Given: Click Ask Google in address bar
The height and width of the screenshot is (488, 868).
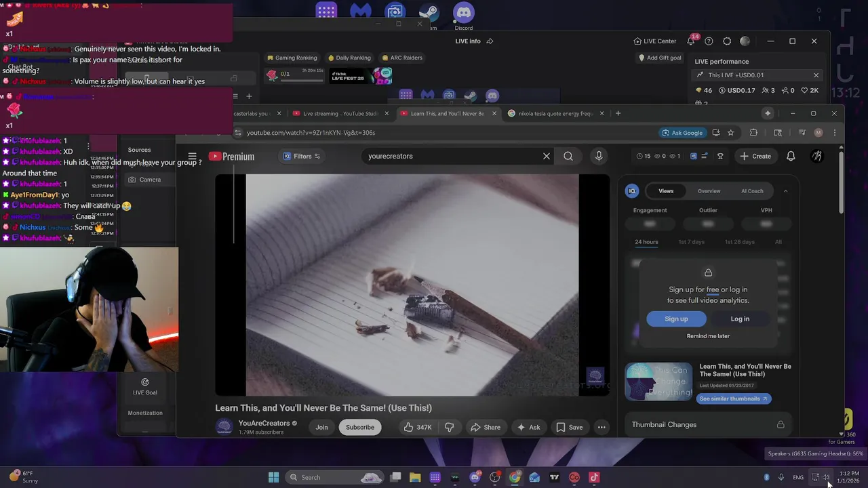Looking at the screenshot, I should click(682, 133).
